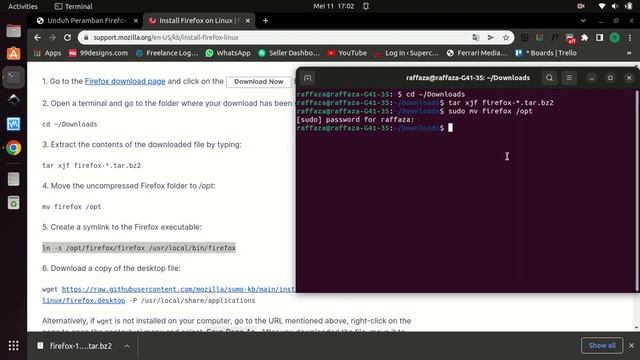Reload the Mozilla support page
The height and width of the screenshot is (360, 640).
67,38
